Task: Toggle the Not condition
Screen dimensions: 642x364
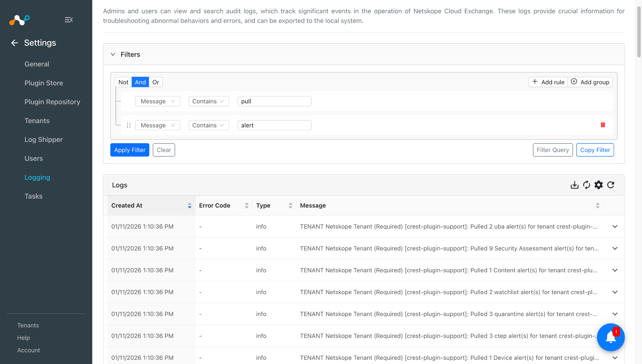Action: tap(123, 82)
